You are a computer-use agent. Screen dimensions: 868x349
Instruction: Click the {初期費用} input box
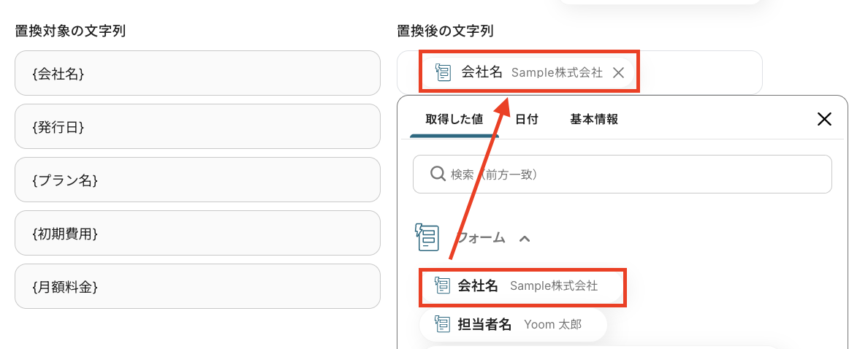[x=197, y=233]
